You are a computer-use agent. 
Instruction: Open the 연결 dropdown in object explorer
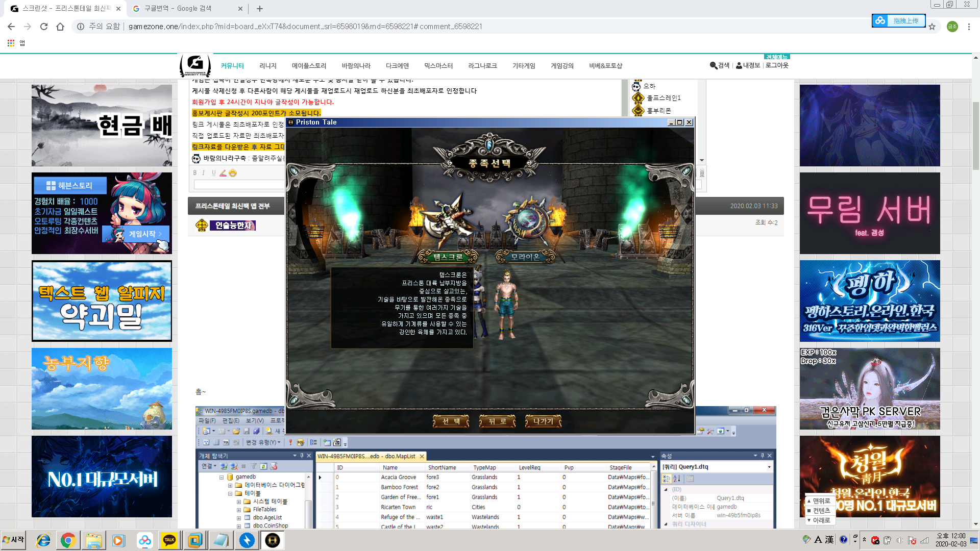pyautogui.click(x=209, y=466)
